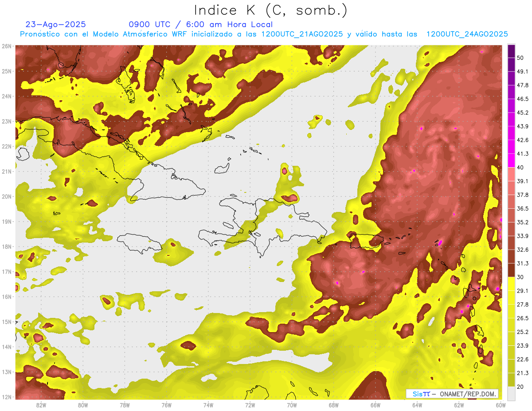Click the colorbar label '25.2'
Viewport: 532px width, 411px height.
click(x=522, y=332)
